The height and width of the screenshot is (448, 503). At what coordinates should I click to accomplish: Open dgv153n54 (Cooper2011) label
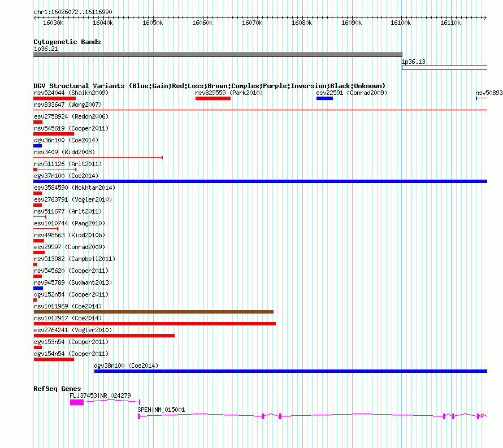[71, 342]
